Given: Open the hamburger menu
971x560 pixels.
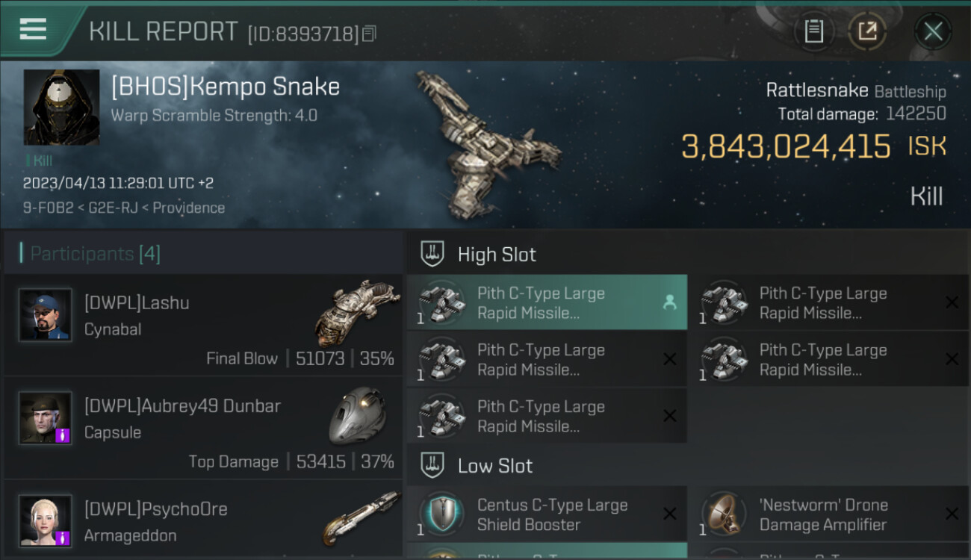Looking at the screenshot, I should [33, 30].
